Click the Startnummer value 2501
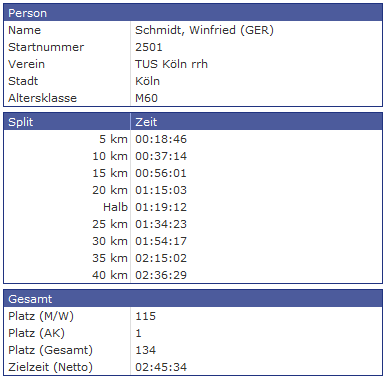The image size is (385, 378). tap(149, 47)
